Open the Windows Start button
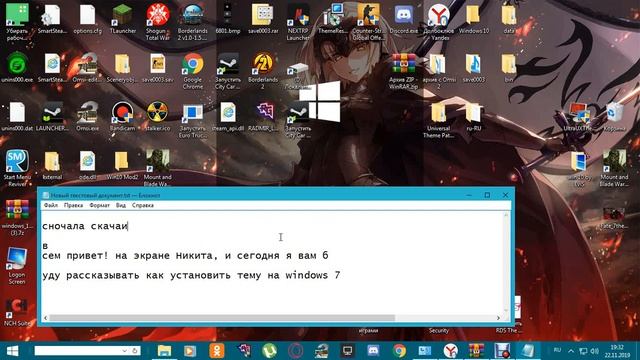 [12, 351]
